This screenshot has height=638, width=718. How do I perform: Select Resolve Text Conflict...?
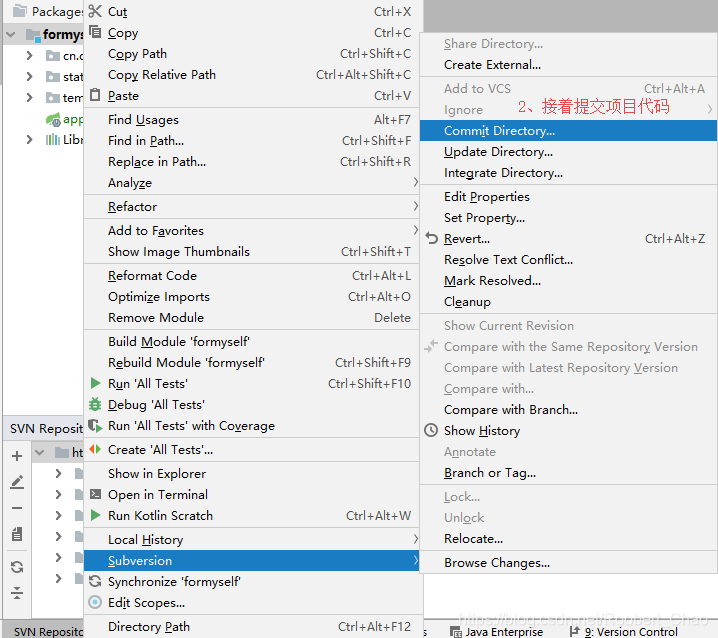tap(568, 260)
